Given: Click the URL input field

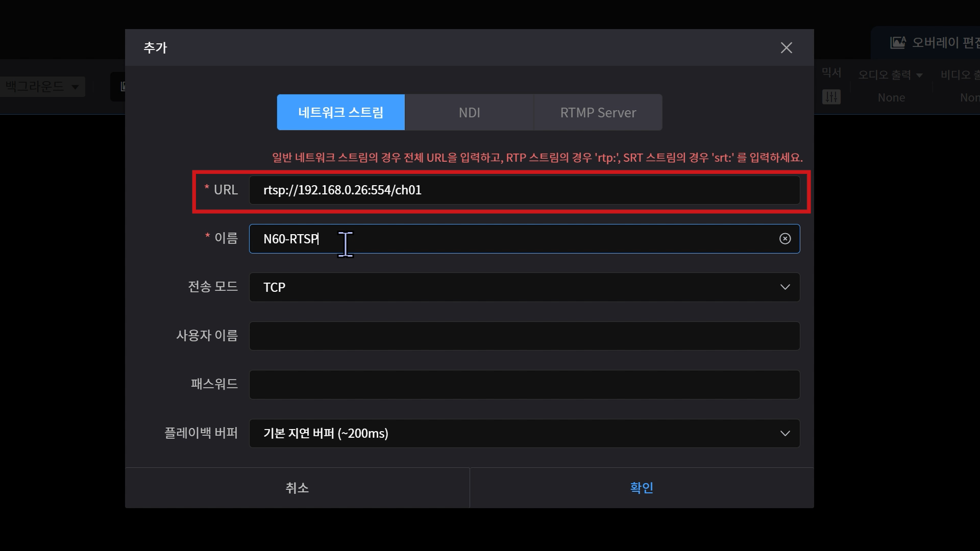Looking at the screenshot, I should pyautogui.click(x=524, y=190).
